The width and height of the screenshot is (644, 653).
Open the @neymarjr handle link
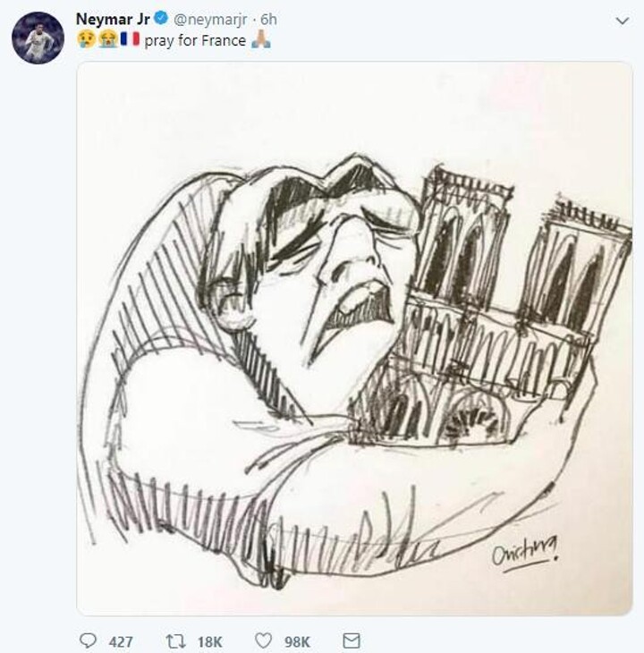[210, 20]
